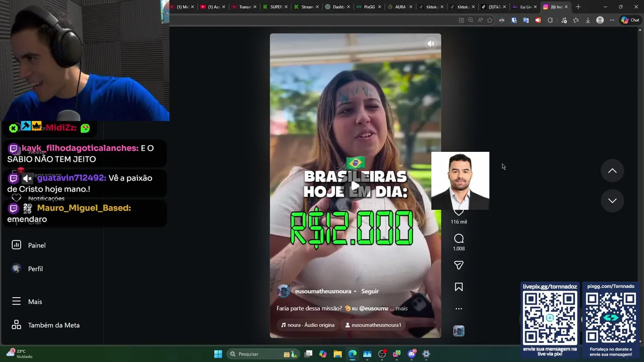The height and width of the screenshot is (362, 644).
Task: Open comments on the reel
Action: point(458,238)
